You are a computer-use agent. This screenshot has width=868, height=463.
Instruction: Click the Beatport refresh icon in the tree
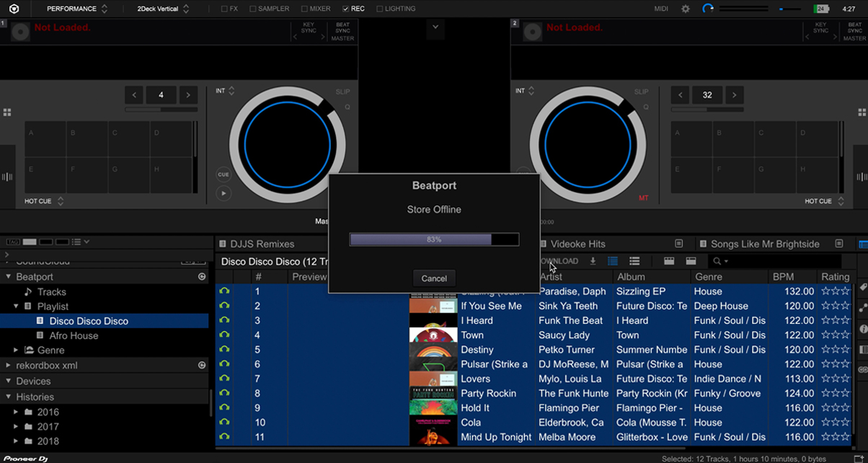tap(202, 277)
